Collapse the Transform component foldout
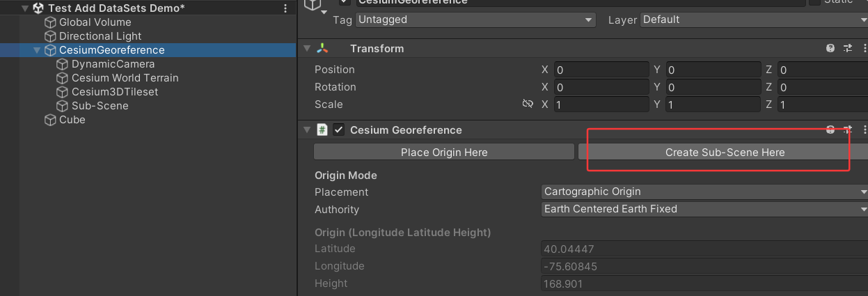The height and width of the screenshot is (296, 868). tap(306, 49)
